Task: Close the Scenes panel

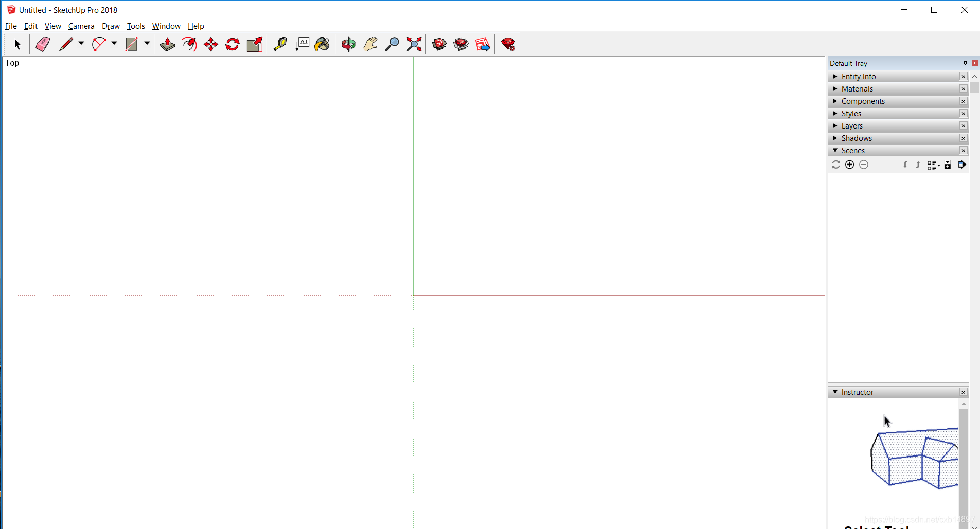Action: [x=964, y=151]
